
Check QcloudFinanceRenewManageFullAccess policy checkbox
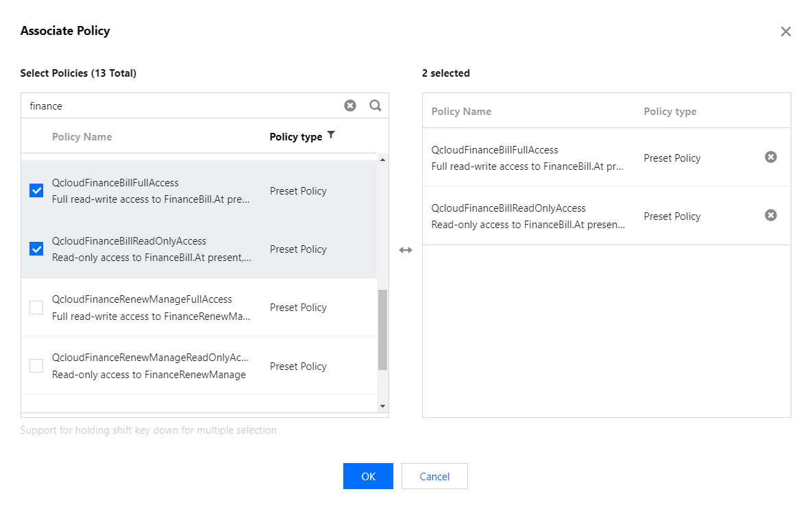click(x=36, y=308)
